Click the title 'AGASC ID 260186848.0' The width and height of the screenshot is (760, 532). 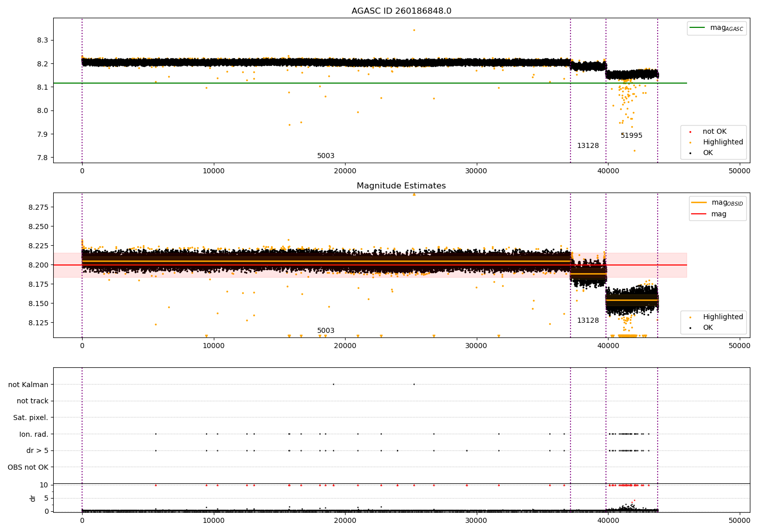pyautogui.click(x=401, y=11)
